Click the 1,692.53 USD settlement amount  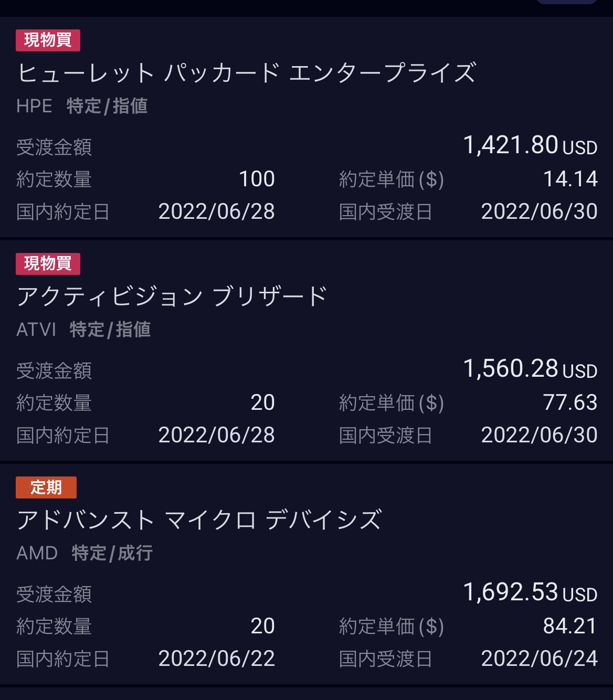click(530, 592)
